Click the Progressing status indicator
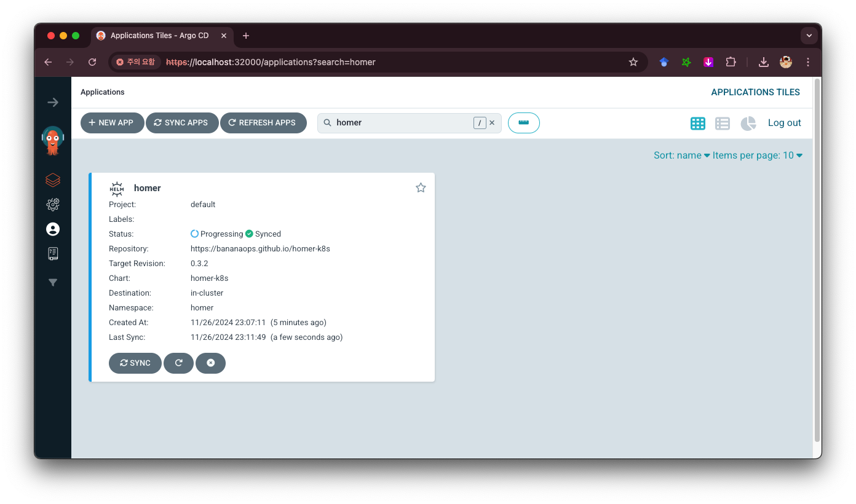Image resolution: width=856 pixels, height=504 pixels. click(x=217, y=234)
